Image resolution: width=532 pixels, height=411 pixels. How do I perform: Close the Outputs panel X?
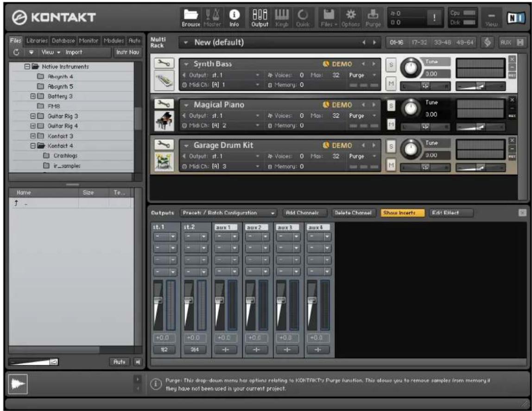(x=522, y=213)
